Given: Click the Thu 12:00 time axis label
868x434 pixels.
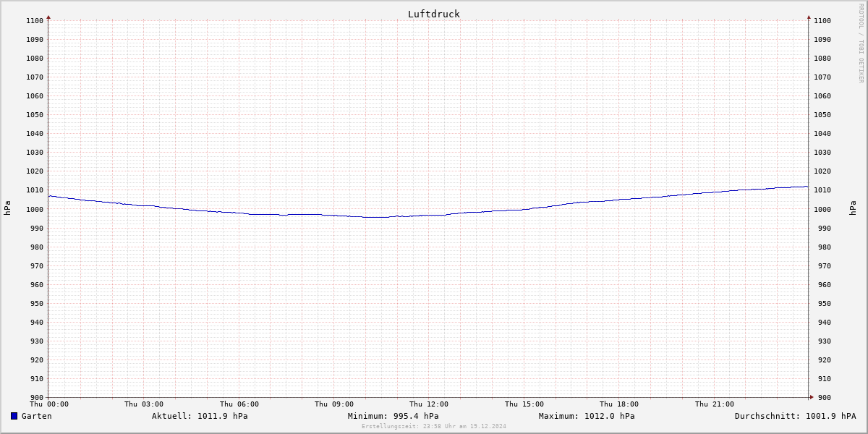Looking at the screenshot, I should [x=429, y=404].
